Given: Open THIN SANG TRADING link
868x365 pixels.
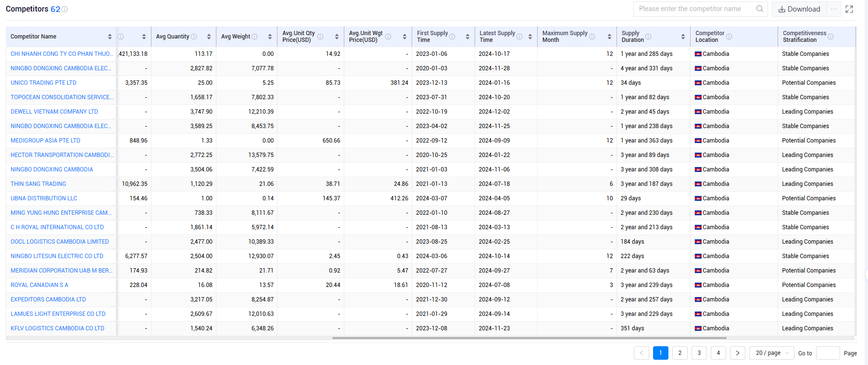Looking at the screenshot, I should pos(38,184).
